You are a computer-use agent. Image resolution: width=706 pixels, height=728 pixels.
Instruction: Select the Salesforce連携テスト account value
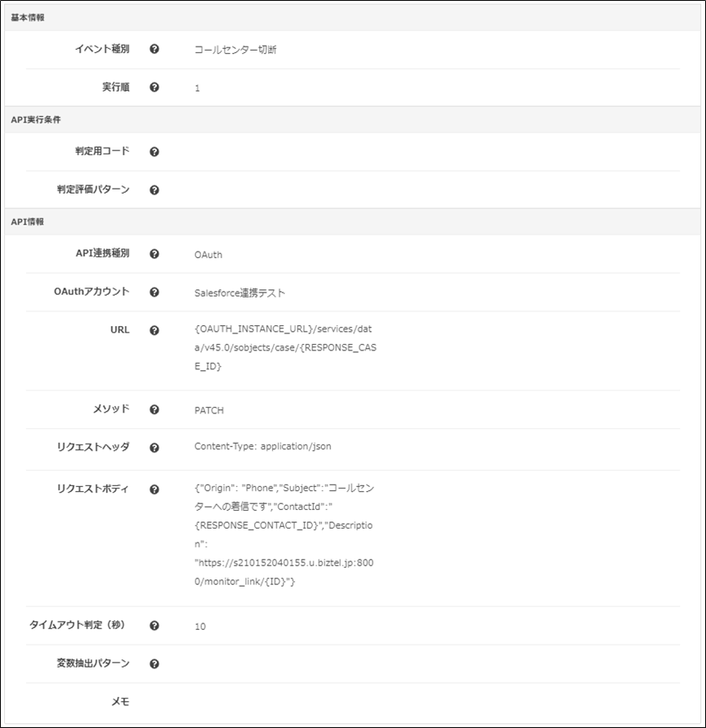coord(239,293)
